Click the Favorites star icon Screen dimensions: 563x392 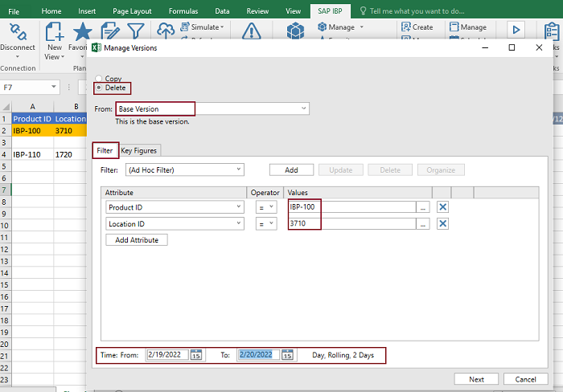pos(82,31)
